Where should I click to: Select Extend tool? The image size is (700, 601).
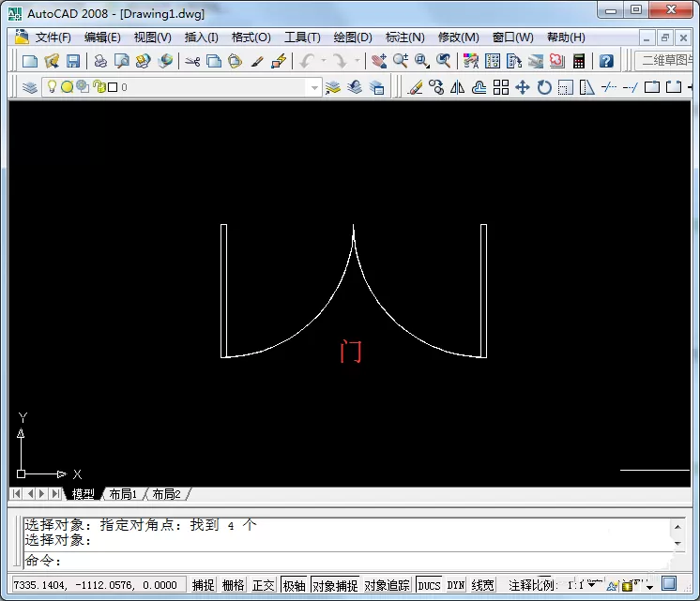pos(631,87)
